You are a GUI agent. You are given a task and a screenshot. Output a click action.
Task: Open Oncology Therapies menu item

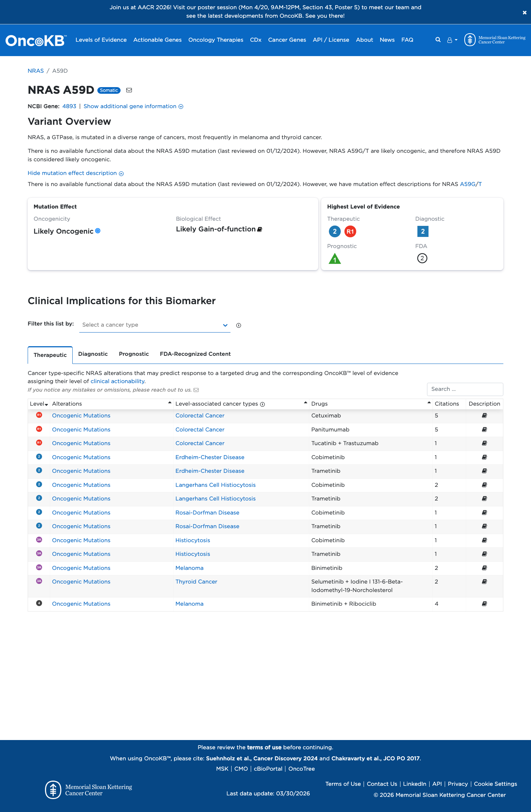click(216, 40)
